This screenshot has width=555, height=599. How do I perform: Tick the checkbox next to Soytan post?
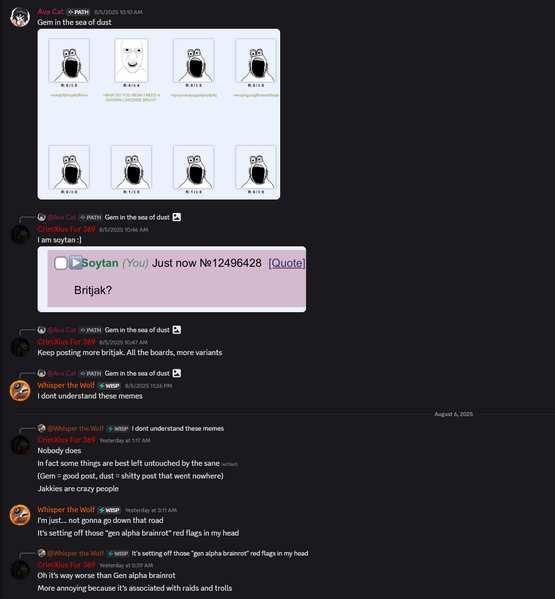coord(61,263)
